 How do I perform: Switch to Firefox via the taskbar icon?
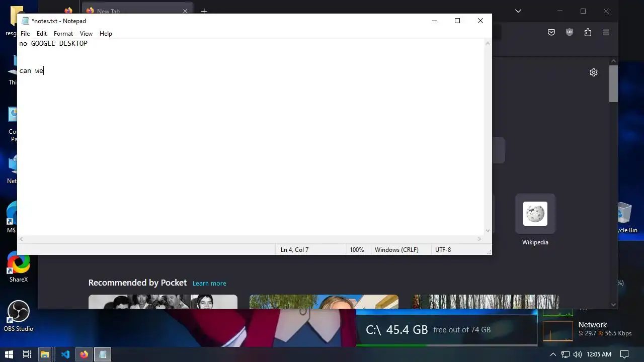coord(84,354)
